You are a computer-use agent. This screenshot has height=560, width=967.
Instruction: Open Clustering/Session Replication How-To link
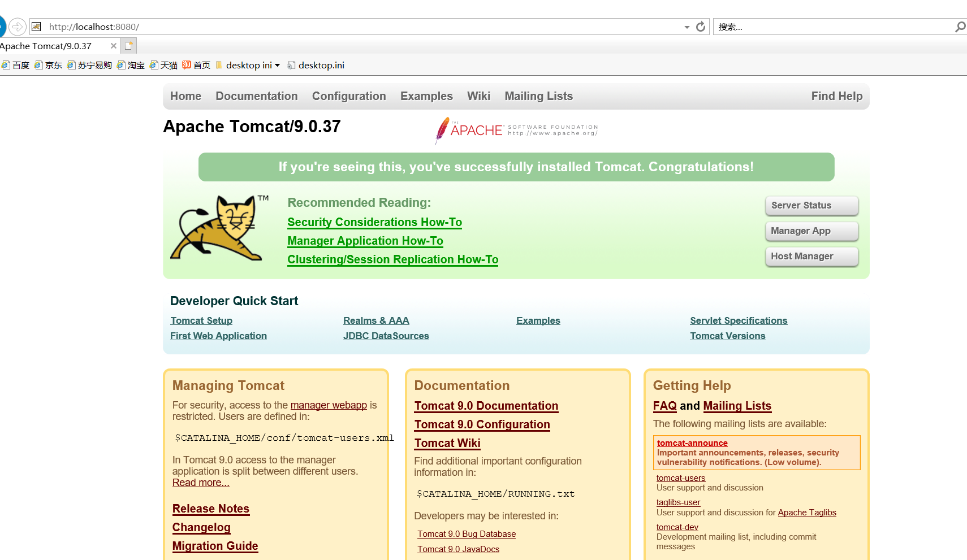393,259
